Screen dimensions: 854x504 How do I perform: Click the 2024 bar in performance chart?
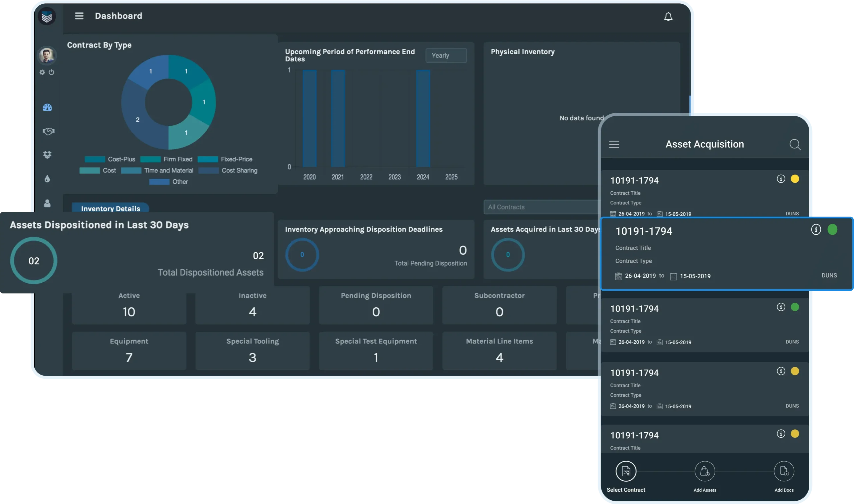pos(423,118)
